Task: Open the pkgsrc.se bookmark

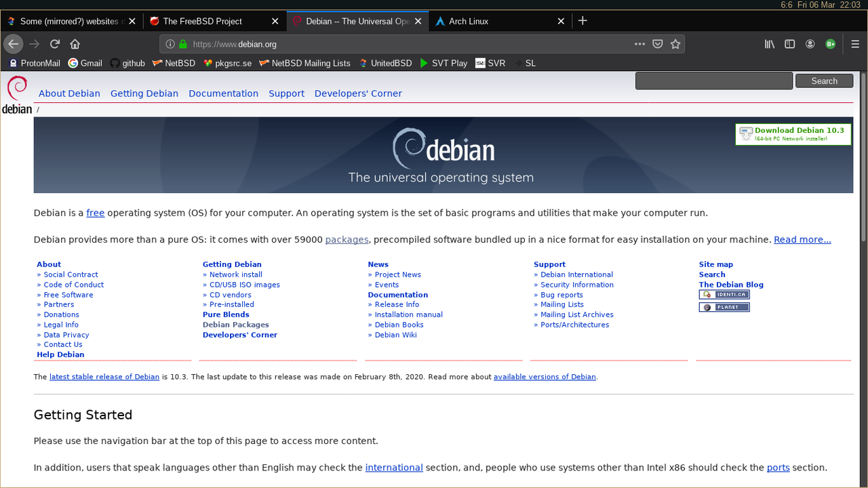Action: pos(227,63)
